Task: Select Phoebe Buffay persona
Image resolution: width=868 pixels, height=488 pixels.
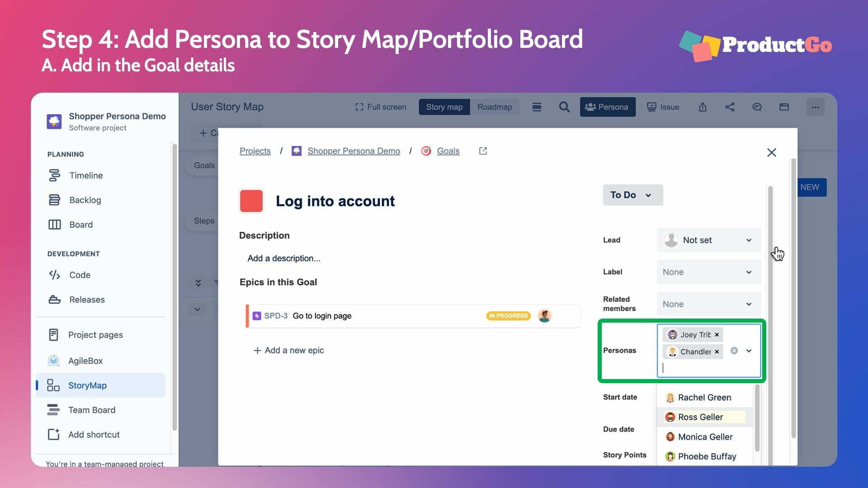Action: click(x=704, y=456)
